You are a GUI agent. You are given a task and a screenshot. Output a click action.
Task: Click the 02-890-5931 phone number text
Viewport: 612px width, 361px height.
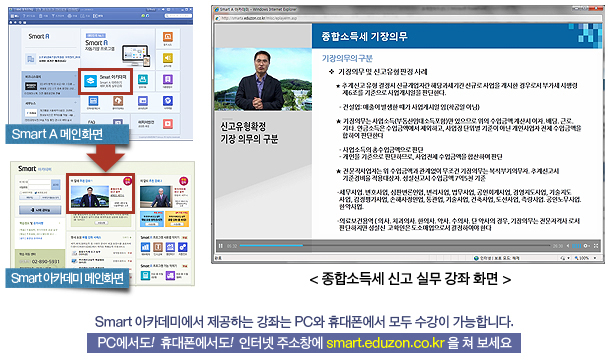click(x=45, y=261)
